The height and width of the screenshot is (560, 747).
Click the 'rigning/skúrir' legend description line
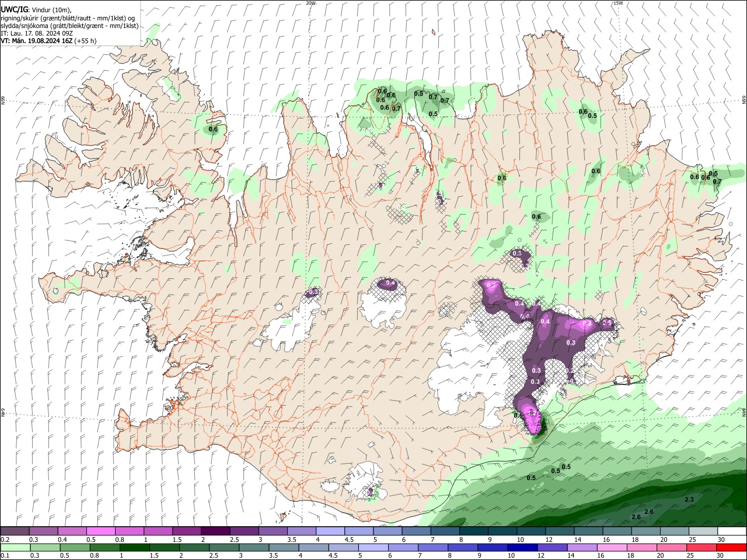pos(68,17)
